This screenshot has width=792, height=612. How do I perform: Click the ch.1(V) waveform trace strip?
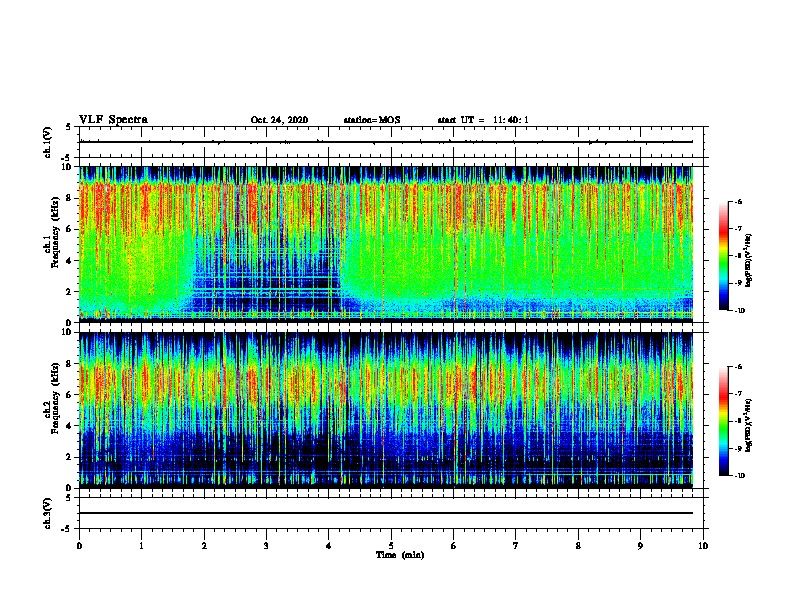(x=386, y=142)
